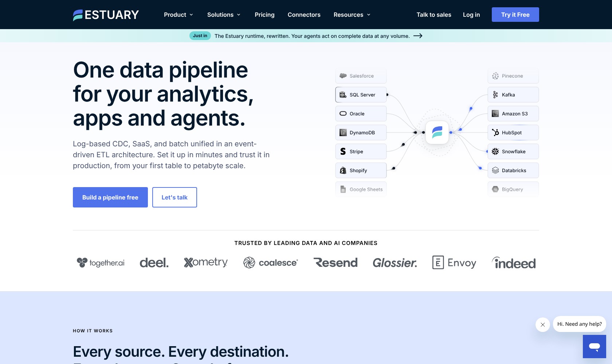Image resolution: width=612 pixels, height=364 pixels.
Task: Click Talk to sales in header
Action: pyautogui.click(x=434, y=15)
